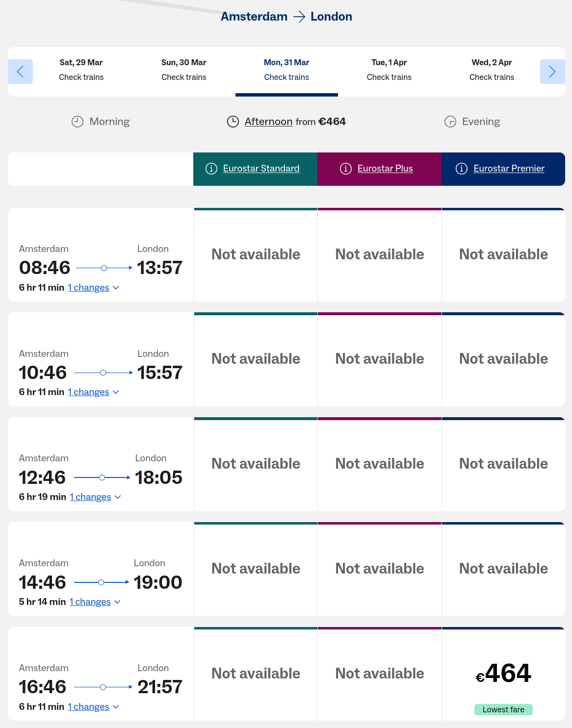Show changes for the 14:46 train
The width and height of the screenshot is (572, 728).
click(x=95, y=602)
